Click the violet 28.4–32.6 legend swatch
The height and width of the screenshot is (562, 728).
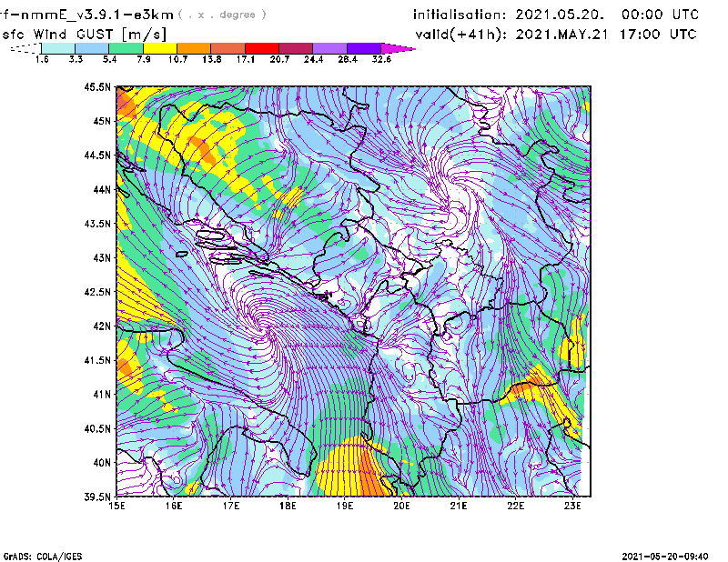(364, 48)
